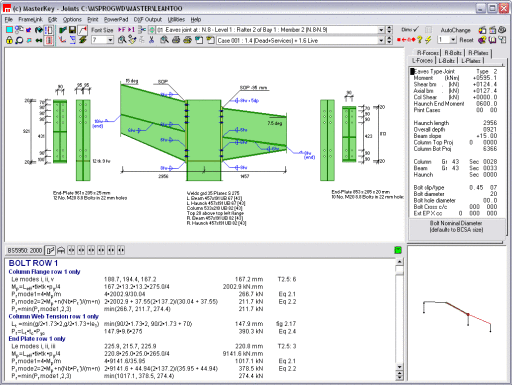
Task: Click the AutoChange label button
Action: (x=455, y=30)
